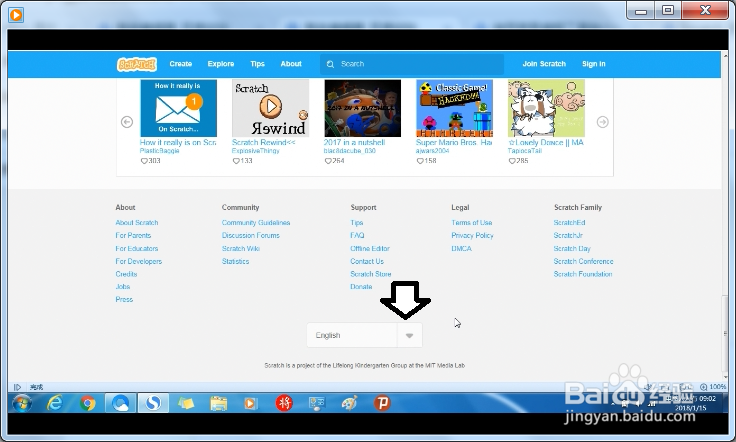This screenshot has width=736, height=442.
Task: Click the Scratch logo in header
Action: click(x=137, y=64)
